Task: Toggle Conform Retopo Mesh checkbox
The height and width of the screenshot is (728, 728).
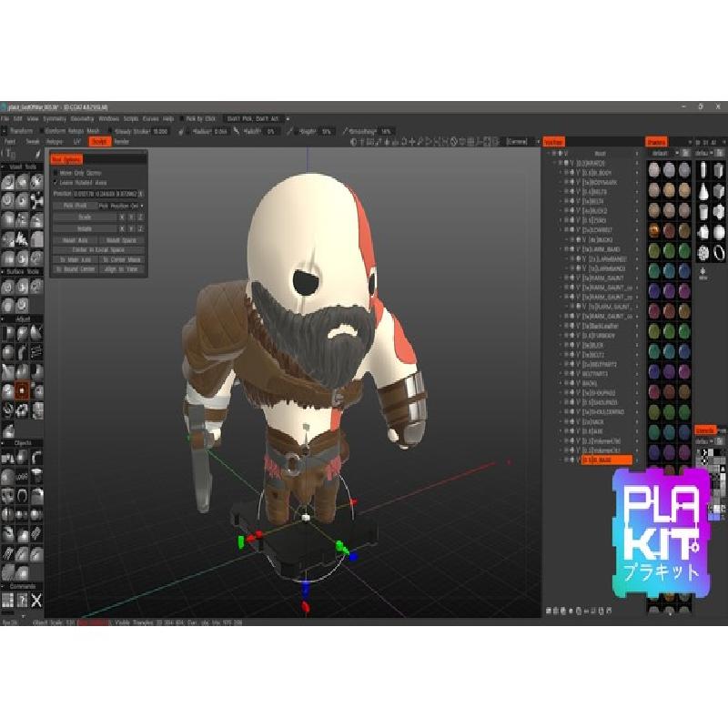Action: click(41, 131)
